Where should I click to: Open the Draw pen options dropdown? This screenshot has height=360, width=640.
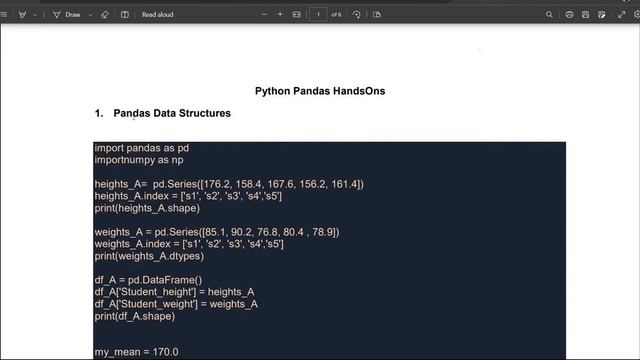(90, 15)
